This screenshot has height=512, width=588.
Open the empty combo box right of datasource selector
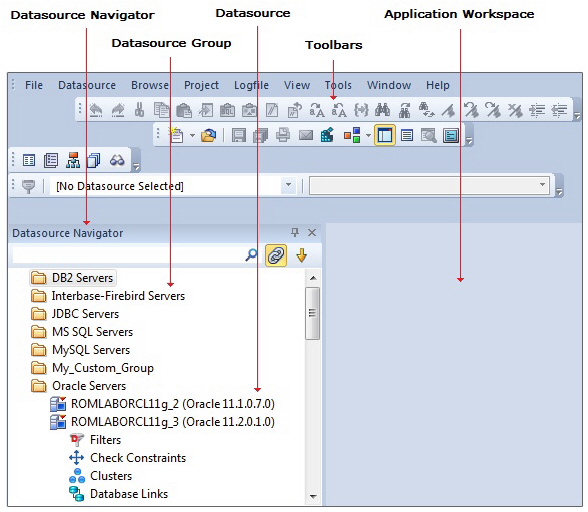(x=429, y=186)
